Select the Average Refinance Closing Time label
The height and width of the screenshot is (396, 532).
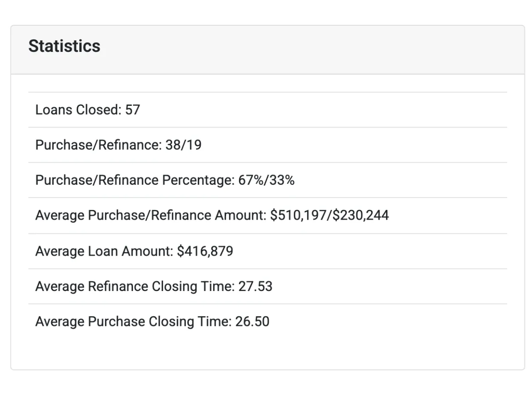pos(135,287)
